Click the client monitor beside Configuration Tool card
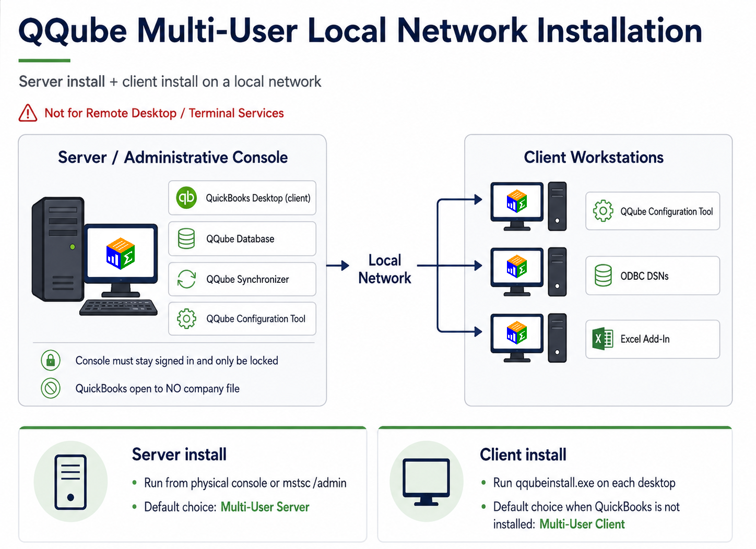 point(517,207)
